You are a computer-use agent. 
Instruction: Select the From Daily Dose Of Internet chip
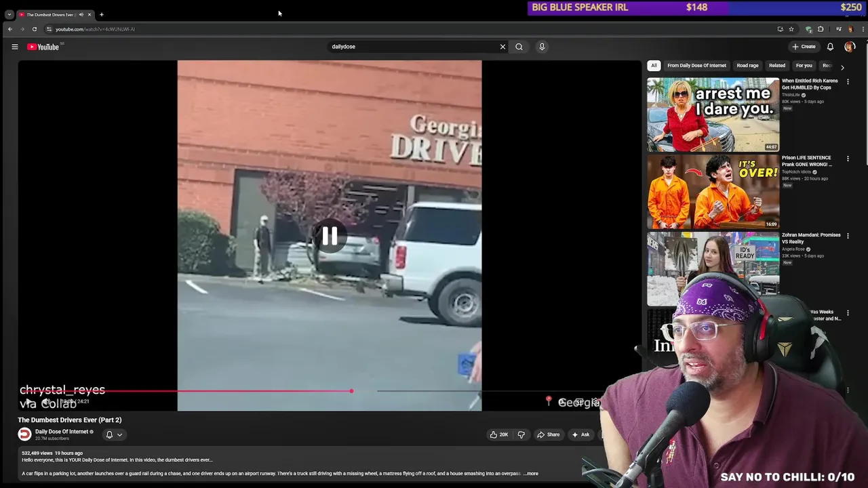click(x=696, y=66)
